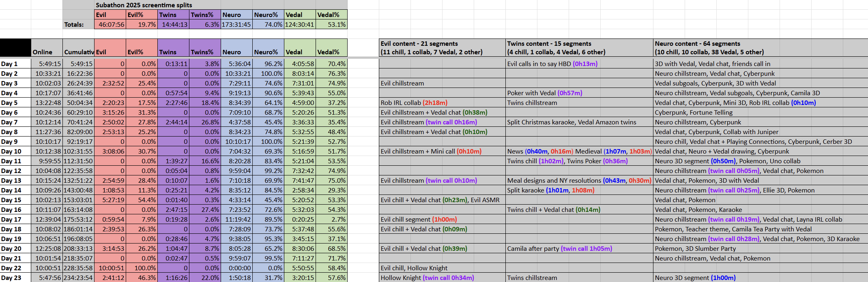This screenshot has height=282, width=868.
Task: Select 'Twins chill + Vedal chat (0h14m)' cell
Action: pyautogui.click(x=579, y=209)
